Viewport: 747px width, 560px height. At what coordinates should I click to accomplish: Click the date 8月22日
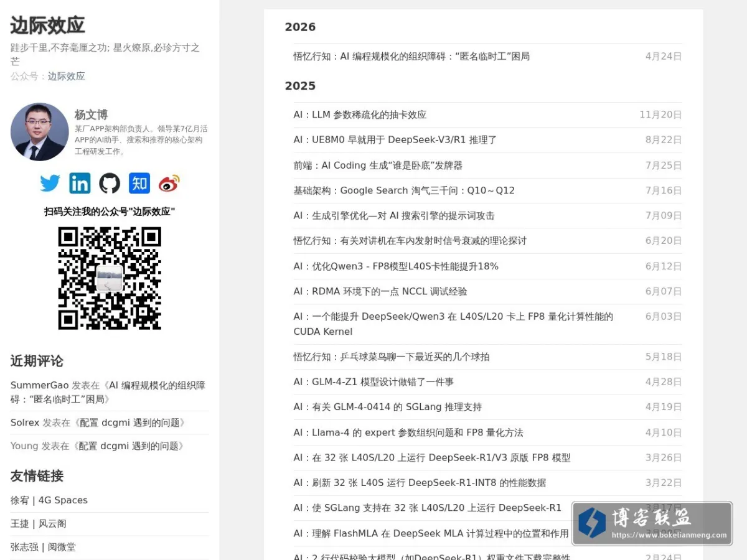[x=664, y=140]
